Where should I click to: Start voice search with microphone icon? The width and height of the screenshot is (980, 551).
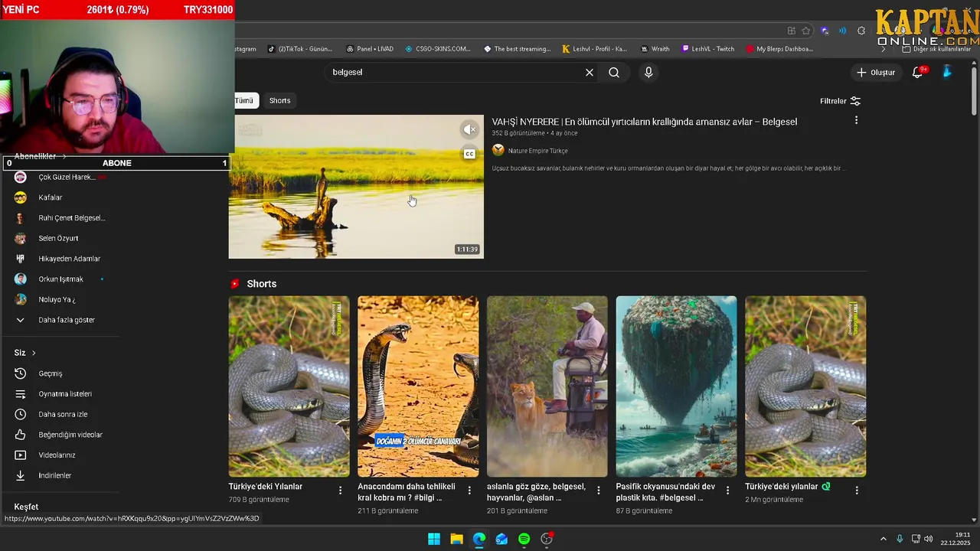[648, 72]
